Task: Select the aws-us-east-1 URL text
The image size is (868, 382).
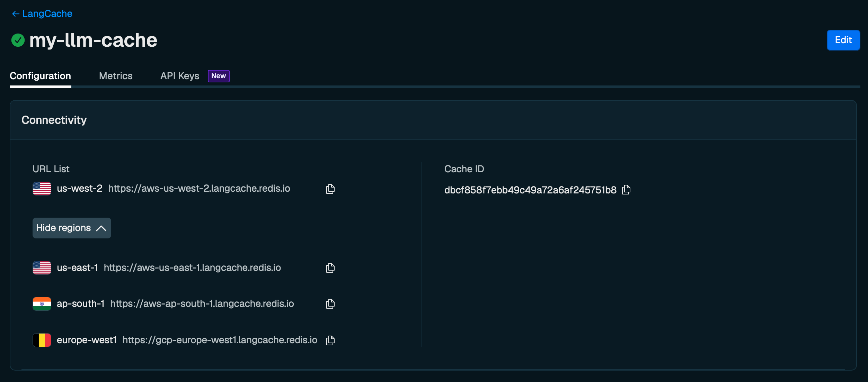Action: (x=192, y=268)
